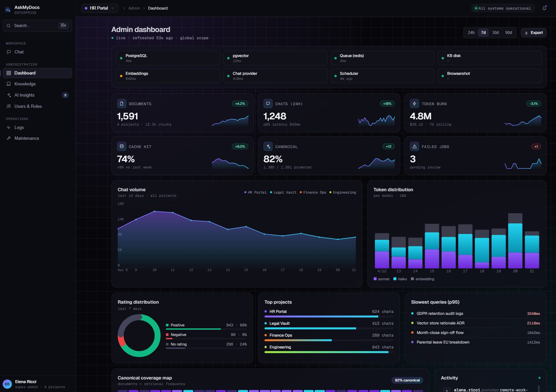The width and height of the screenshot is (556, 392).
Task: Click the +4.2% documents trend badge
Action: click(240, 104)
